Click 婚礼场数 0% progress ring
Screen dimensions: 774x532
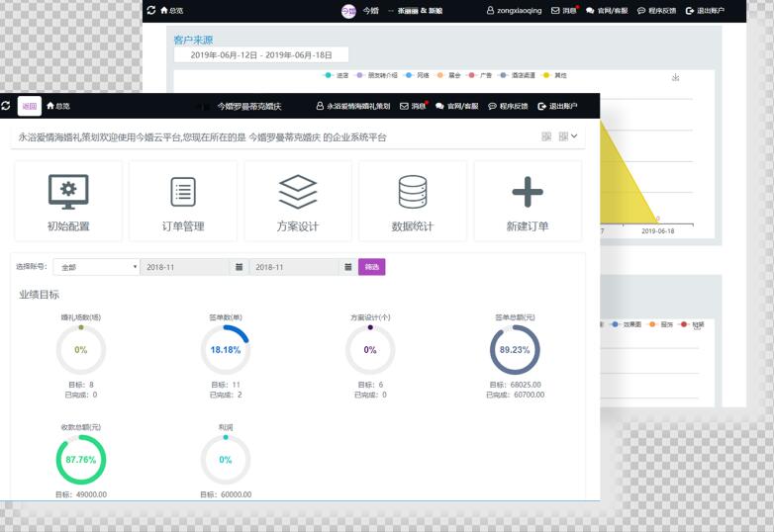pos(81,350)
